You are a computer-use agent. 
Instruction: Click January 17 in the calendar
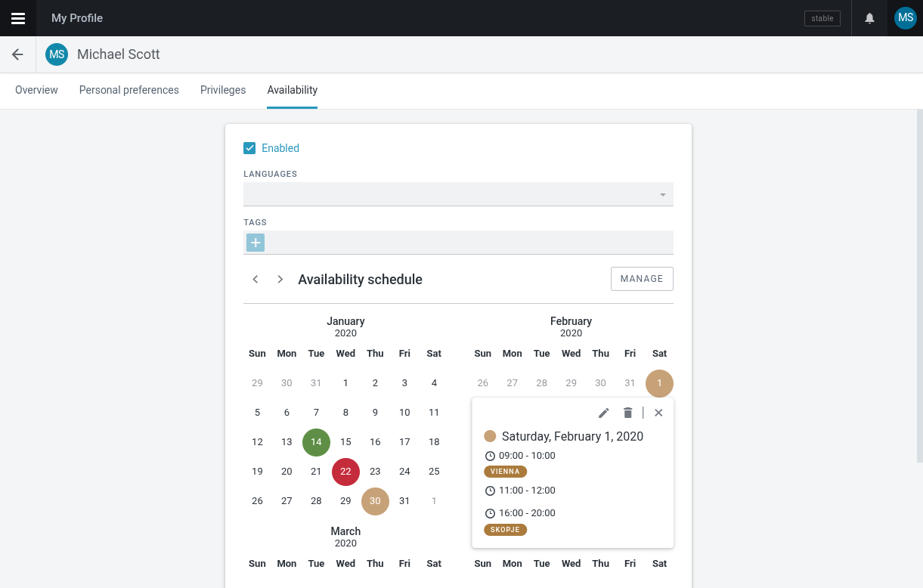click(x=404, y=442)
